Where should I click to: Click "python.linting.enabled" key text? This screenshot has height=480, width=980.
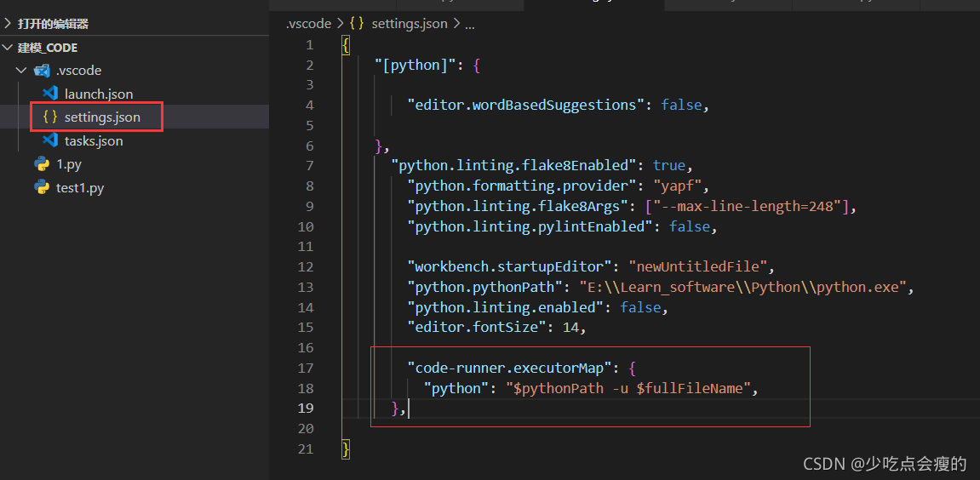coord(506,307)
